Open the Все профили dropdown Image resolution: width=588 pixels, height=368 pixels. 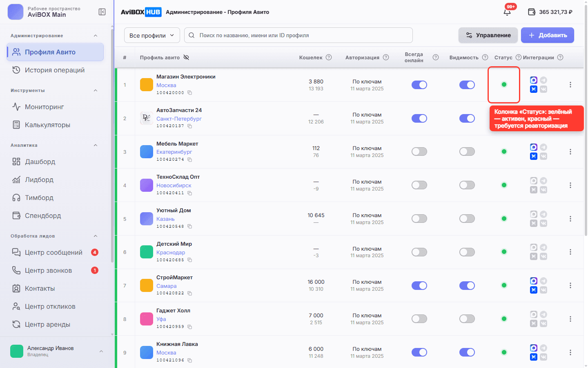pyautogui.click(x=152, y=35)
